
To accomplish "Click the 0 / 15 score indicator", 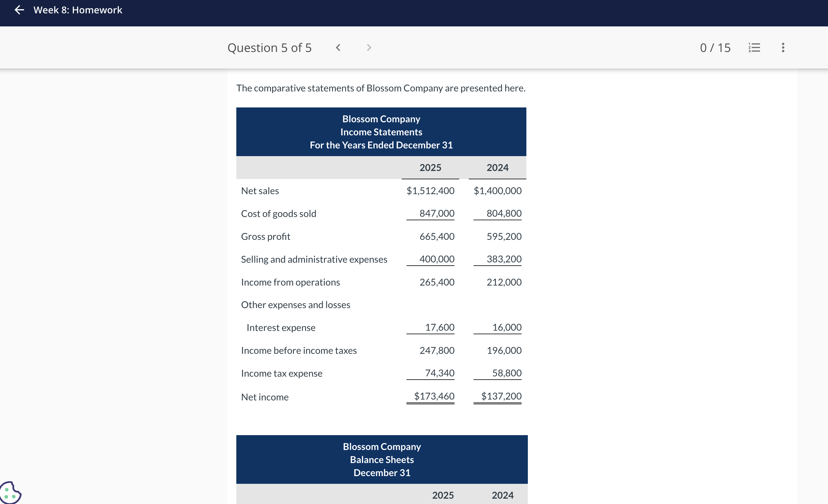I will pos(715,48).
